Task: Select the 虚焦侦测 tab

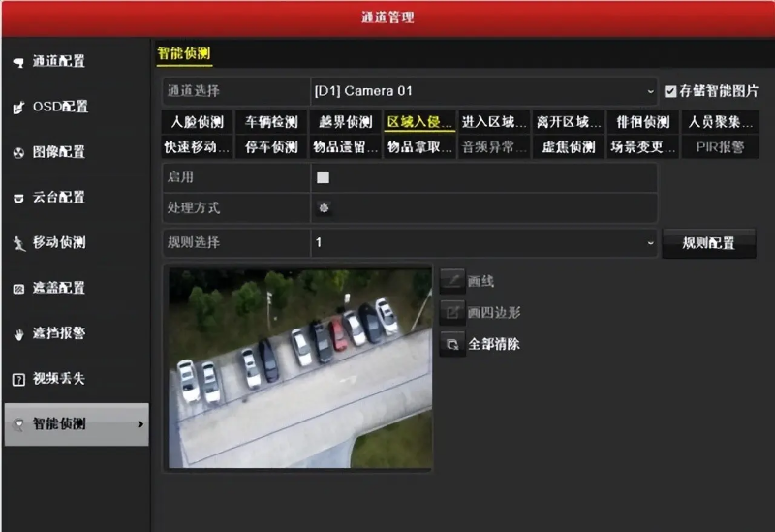Action: coord(568,147)
